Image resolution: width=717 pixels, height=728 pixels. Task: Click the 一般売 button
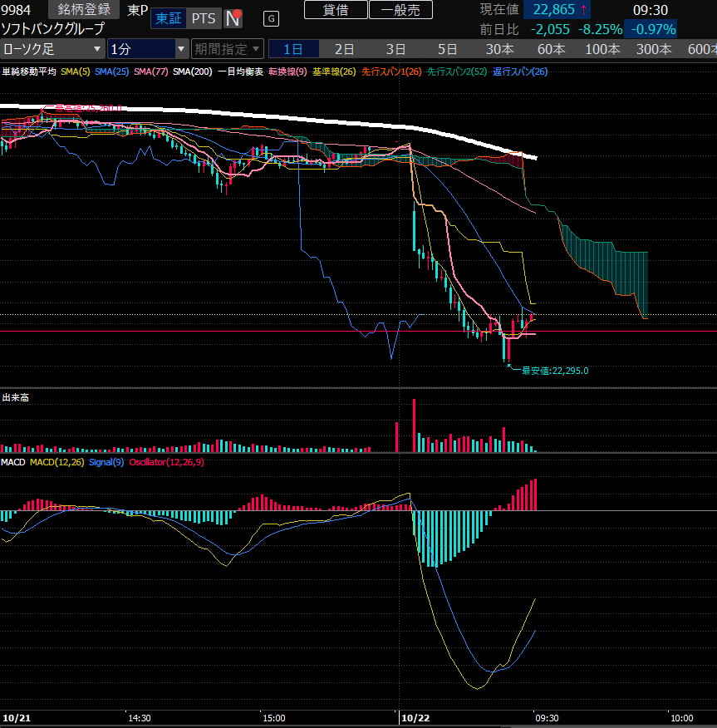[400, 10]
